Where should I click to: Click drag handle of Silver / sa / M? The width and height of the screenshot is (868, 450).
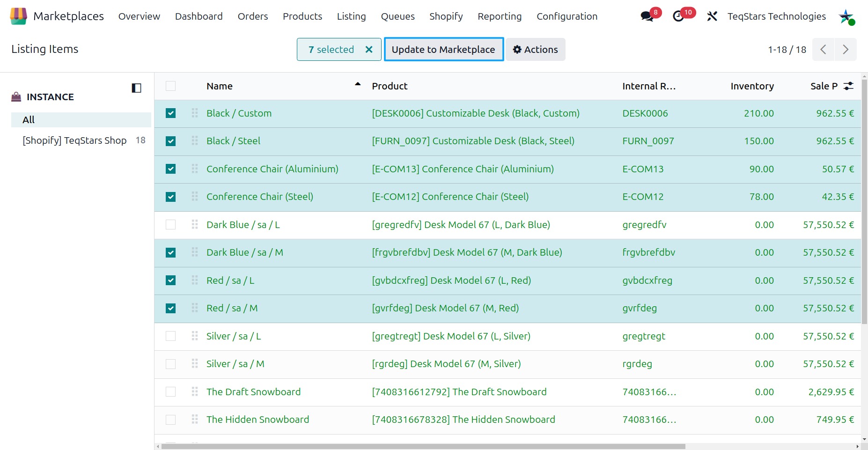coord(195,363)
